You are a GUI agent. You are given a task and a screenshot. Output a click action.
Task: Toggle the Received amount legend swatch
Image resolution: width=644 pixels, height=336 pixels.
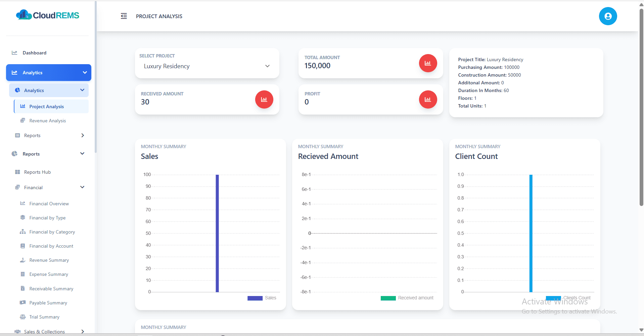click(388, 298)
